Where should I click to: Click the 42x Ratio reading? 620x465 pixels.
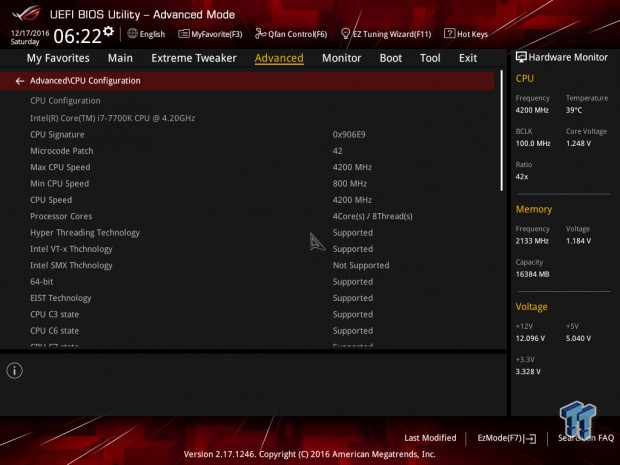click(x=522, y=177)
